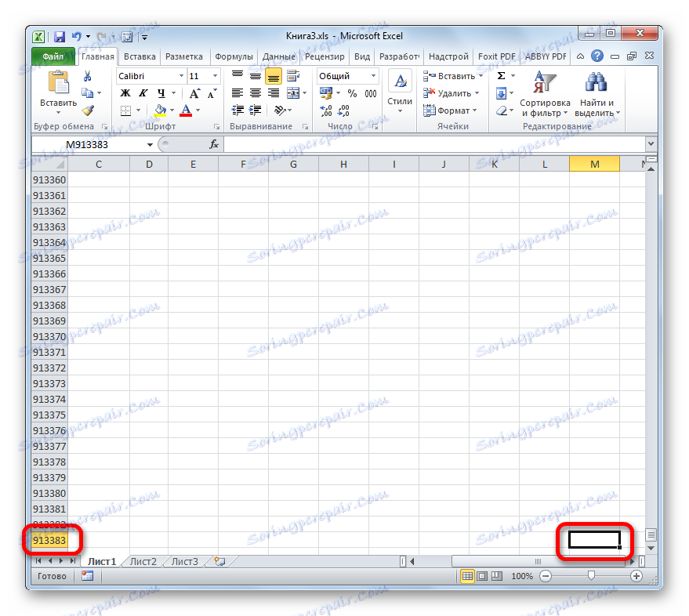Screen dimensions: 689x616
Task: Click the Fill down arrow icon
Action: pyautogui.click(x=501, y=93)
